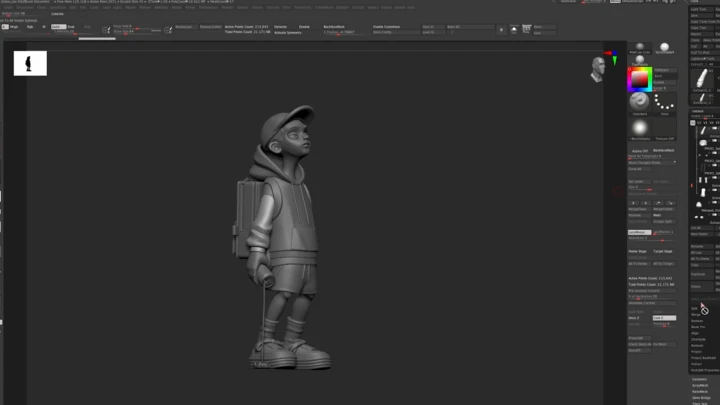
Task: Select the ToyPlastic material sphere
Action: point(640,60)
